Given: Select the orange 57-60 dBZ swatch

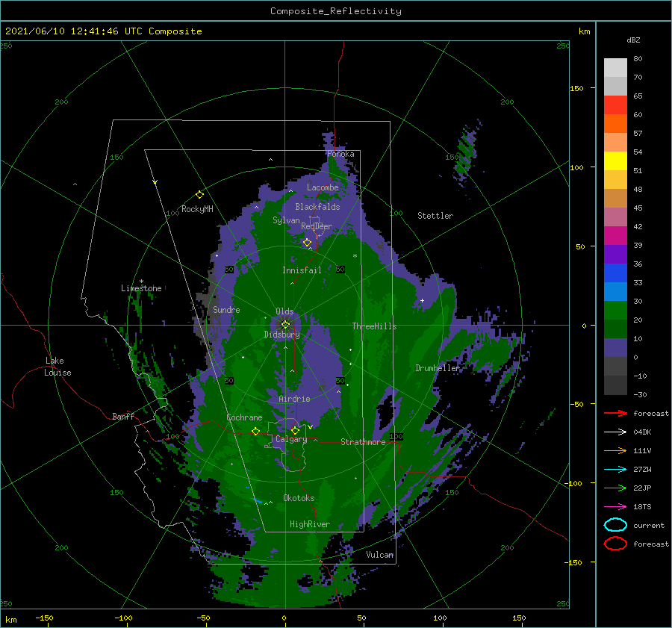Looking at the screenshot, I should pyautogui.click(x=615, y=124).
